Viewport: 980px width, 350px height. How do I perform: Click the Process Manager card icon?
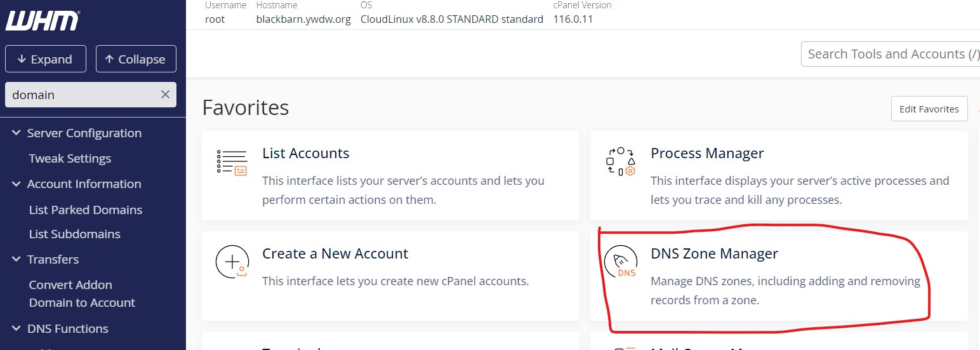(620, 161)
